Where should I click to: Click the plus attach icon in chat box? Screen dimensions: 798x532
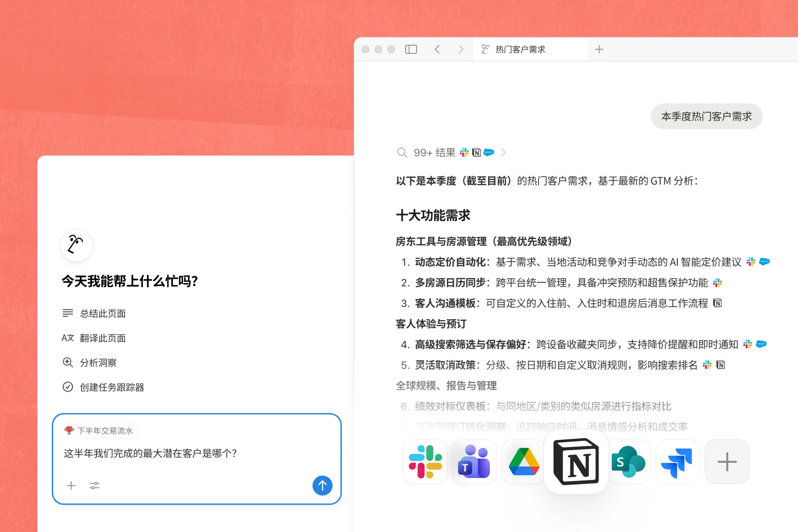point(71,485)
